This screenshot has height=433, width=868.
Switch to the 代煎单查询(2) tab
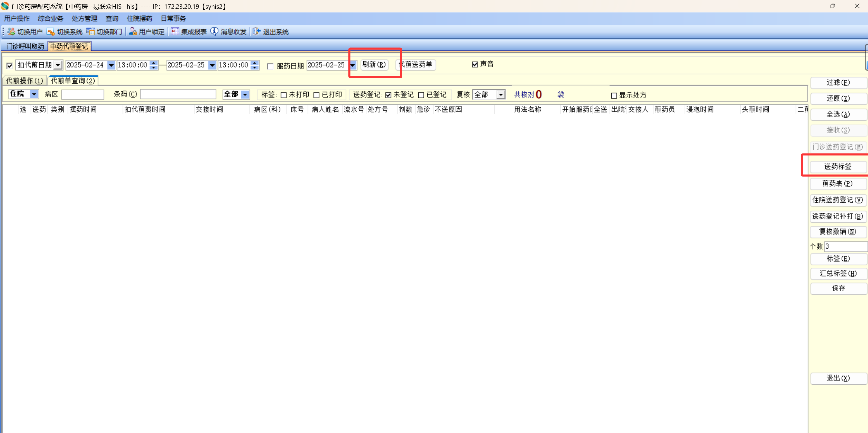(x=73, y=81)
